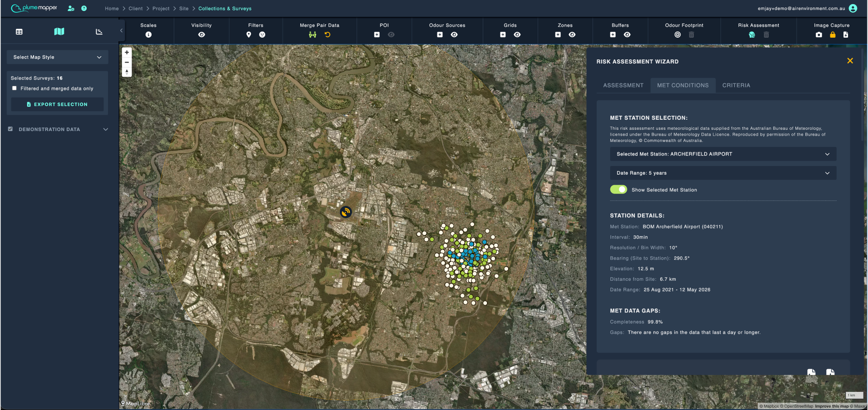Open the Filters odour face icon
The image size is (868, 410).
pos(262,35)
